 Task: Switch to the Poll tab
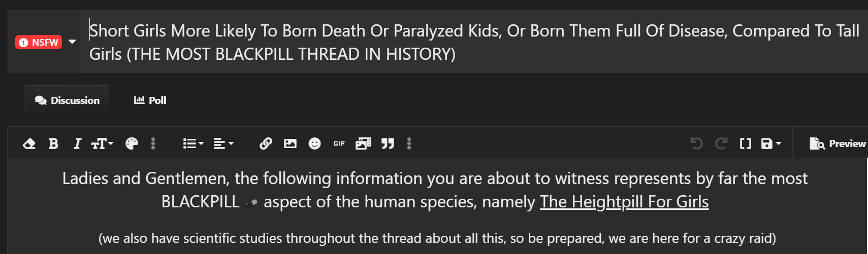tap(150, 100)
